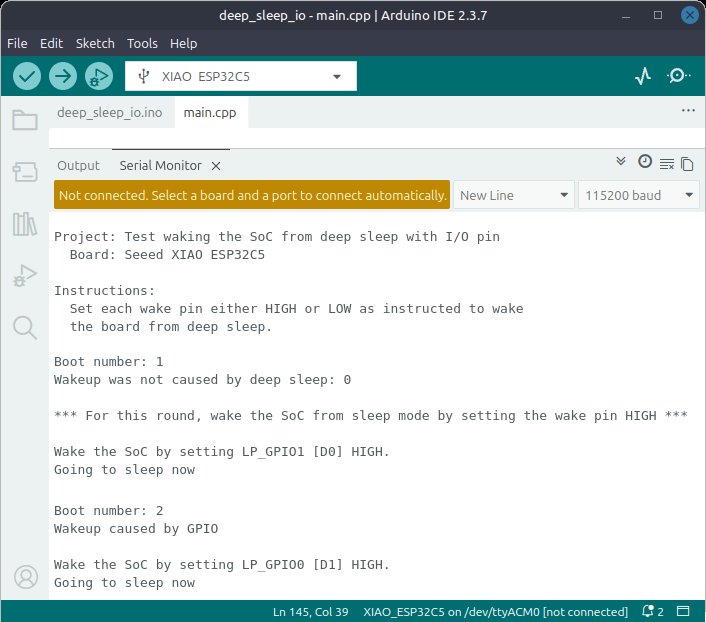
Task: Open the editor tabs three-dots menu
Action: click(x=688, y=110)
